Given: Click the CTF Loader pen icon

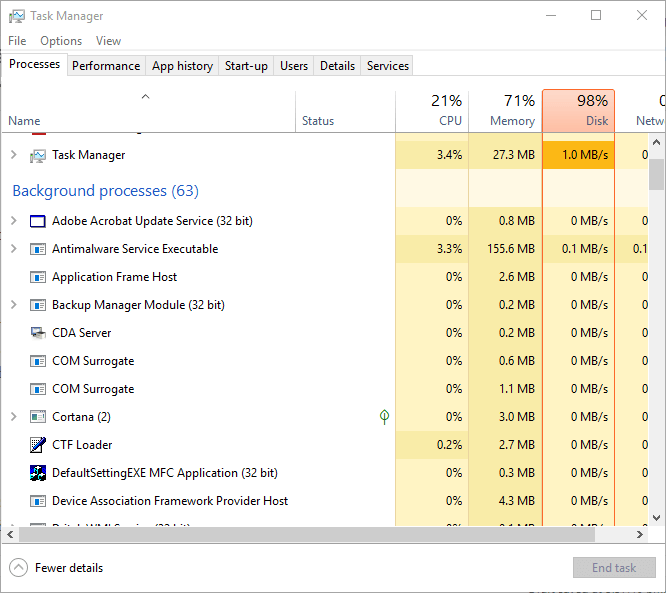Looking at the screenshot, I should [37, 445].
